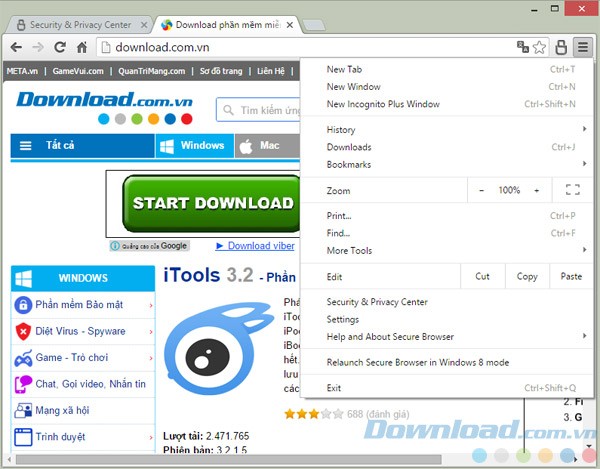Image resolution: width=600 pixels, height=469 pixels.
Task: Open the padlock security toolbar icon
Action: pyautogui.click(x=561, y=47)
